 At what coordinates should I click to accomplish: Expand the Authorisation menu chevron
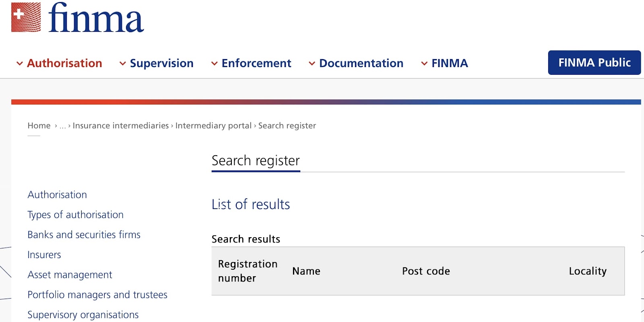click(x=19, y=64)
